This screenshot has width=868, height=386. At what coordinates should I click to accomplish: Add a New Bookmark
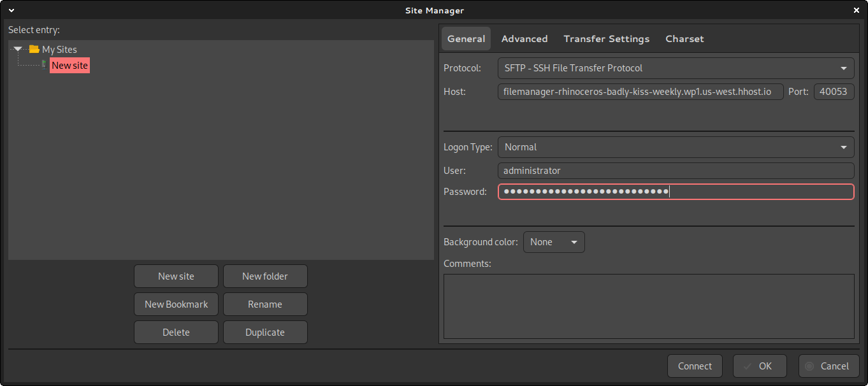pyautogui.click(x=176, y=304)
